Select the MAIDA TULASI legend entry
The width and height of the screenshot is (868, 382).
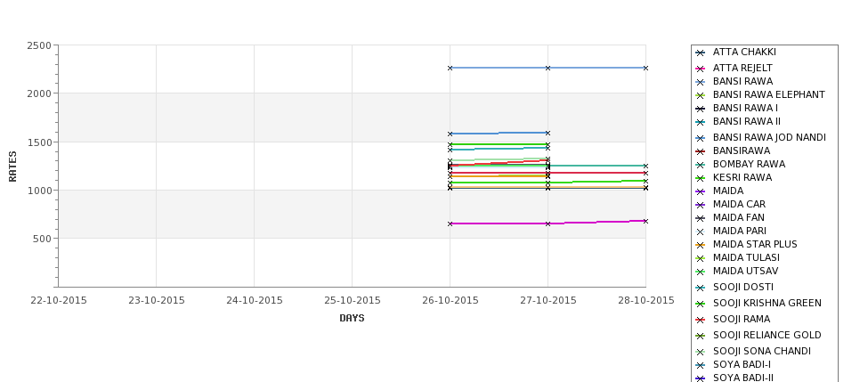tap(746, 257)
